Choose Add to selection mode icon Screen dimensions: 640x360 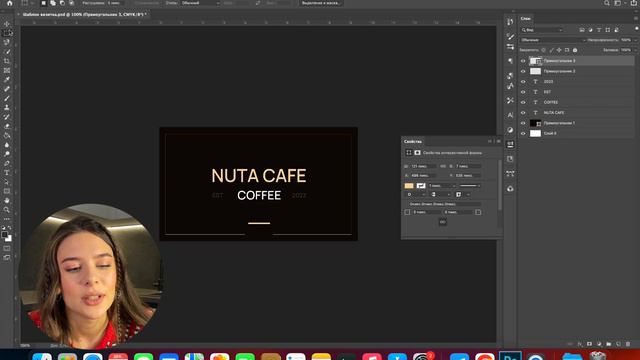coord(53,3)
